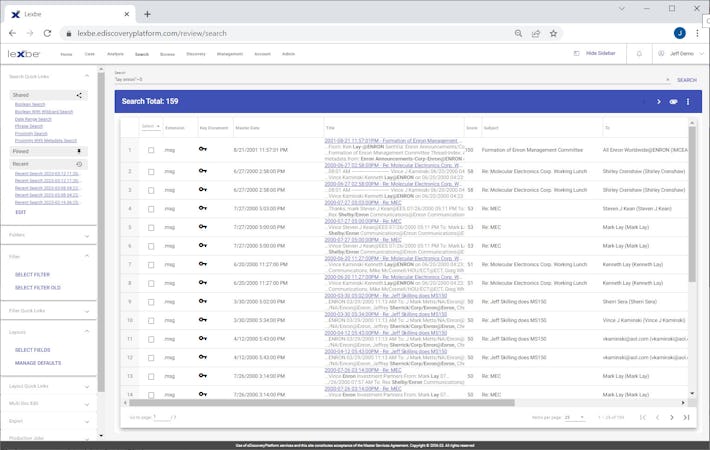Check the checkbox for row 1
710x450 pixels.
(151, 150)
